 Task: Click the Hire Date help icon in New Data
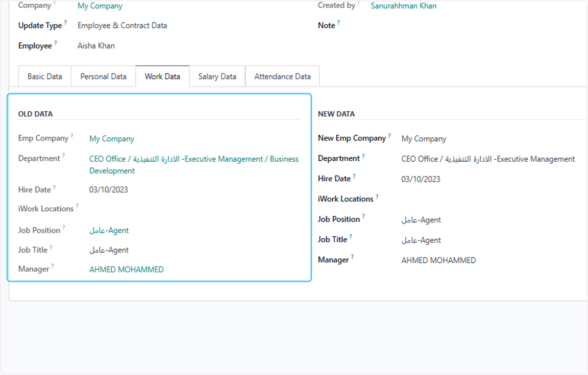pyautogui.click(x=354, y=176)
